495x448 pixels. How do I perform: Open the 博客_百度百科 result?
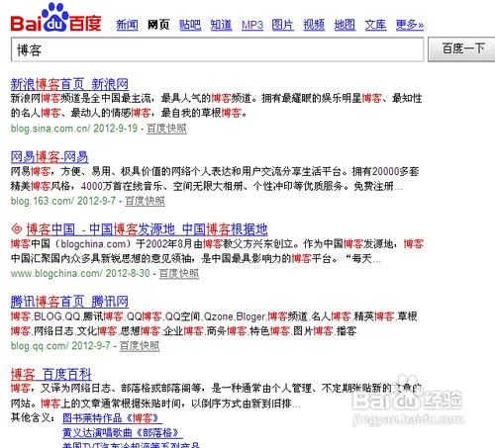pyautogui.click(x=50, y=374)
